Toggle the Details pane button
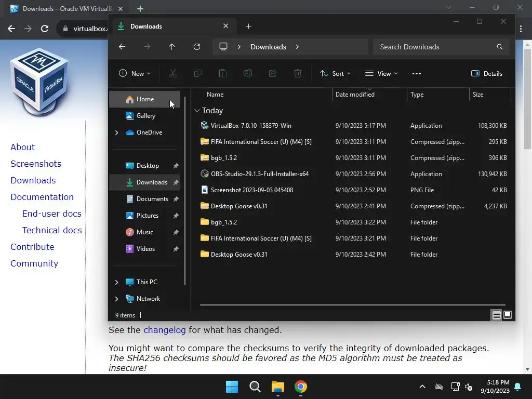Viewport: 532px width, 399px height. pyautogui.click(x=486, y=74)
